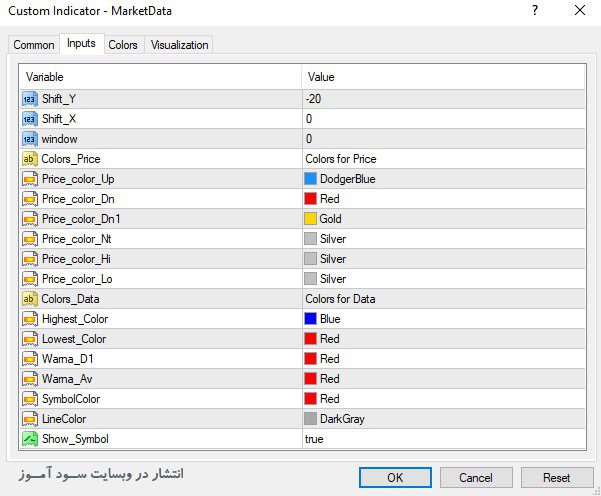The image size is (601, 496).
Task: Click the Value column header
Action: point(444,77)
